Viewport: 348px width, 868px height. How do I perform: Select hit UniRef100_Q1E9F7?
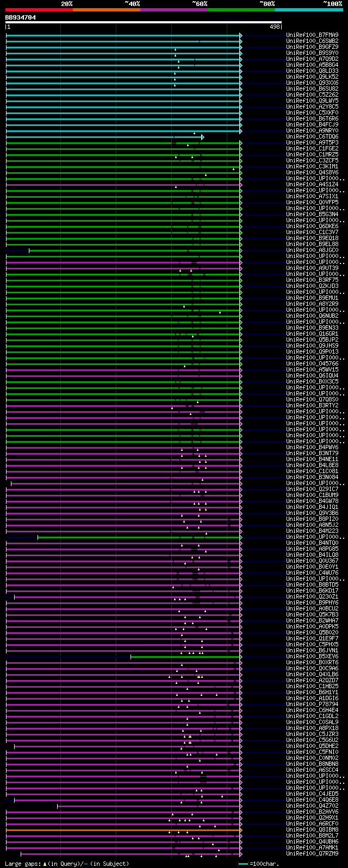[312, 639]
